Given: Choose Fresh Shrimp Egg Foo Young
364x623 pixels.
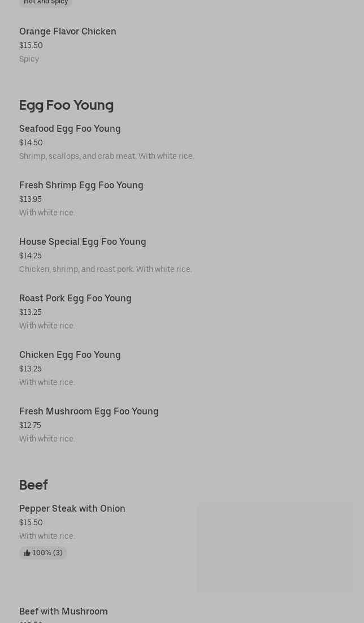Looking at the screenshot, I should pos(81,185).
